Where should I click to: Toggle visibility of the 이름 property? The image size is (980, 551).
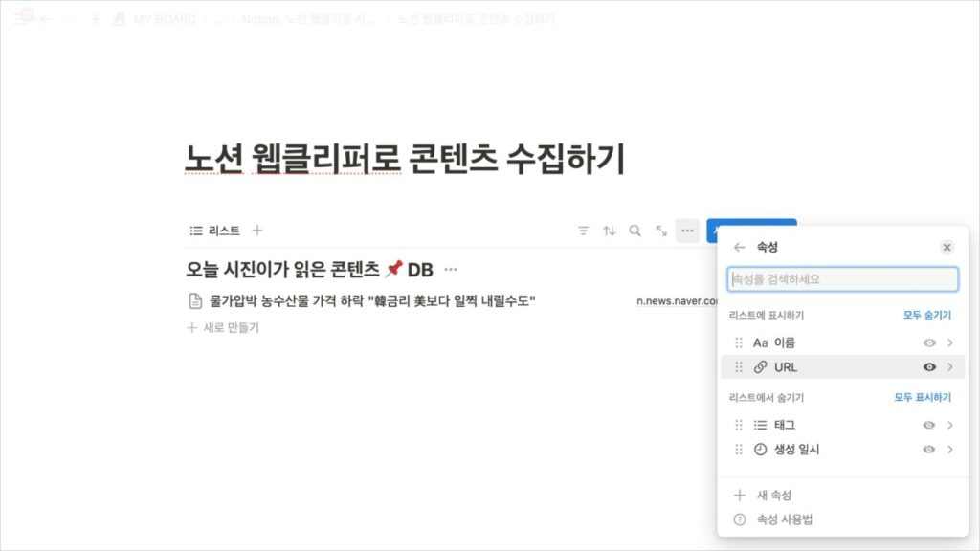pos(927,342)
